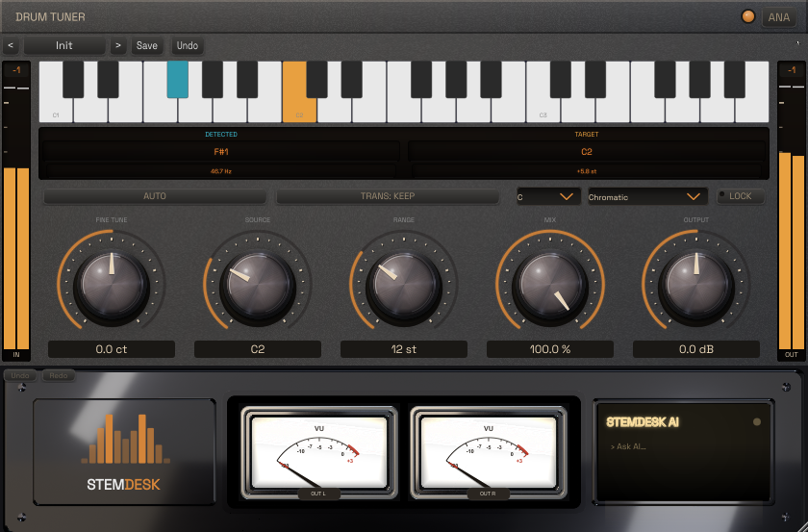Open the Init preset name field
Screen dimensions: 808x532
coord(64,45)
